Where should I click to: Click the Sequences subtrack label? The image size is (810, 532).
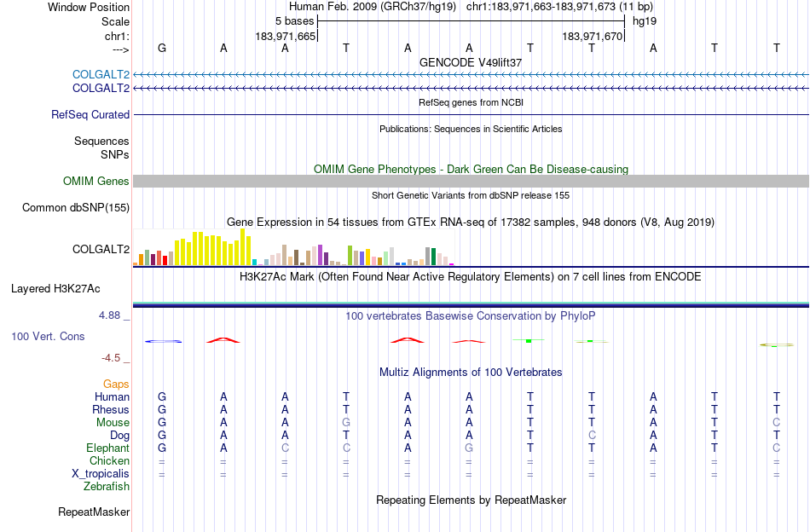(x=101, y=141)
